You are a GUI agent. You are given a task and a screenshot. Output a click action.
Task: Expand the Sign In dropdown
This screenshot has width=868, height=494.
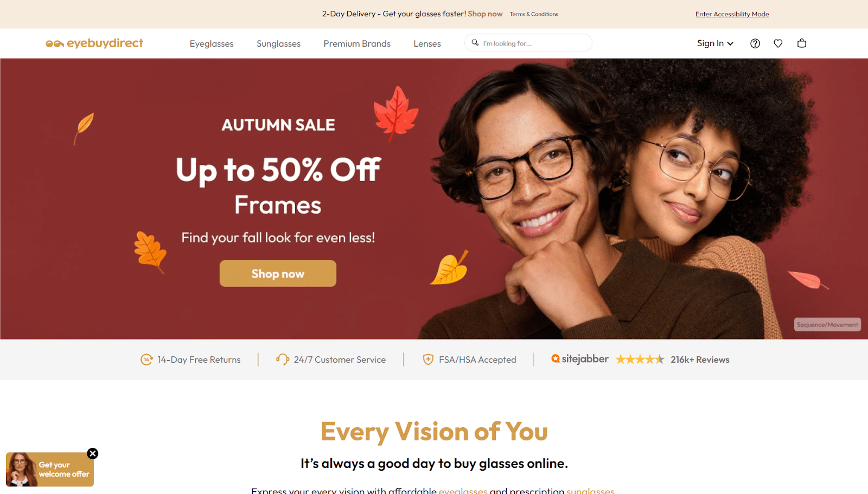click(x=715, y=43)
